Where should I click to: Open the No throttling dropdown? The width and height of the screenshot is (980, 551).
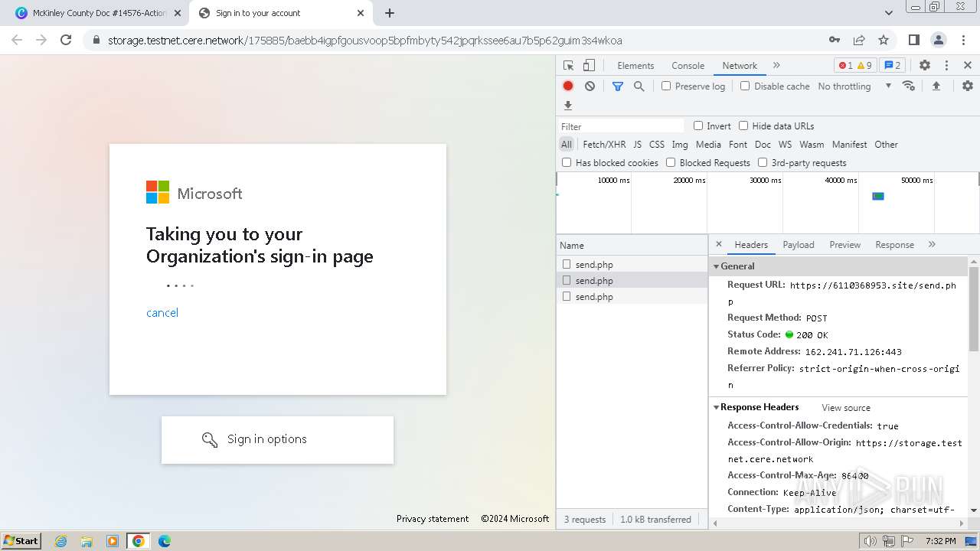pos(854,86)
